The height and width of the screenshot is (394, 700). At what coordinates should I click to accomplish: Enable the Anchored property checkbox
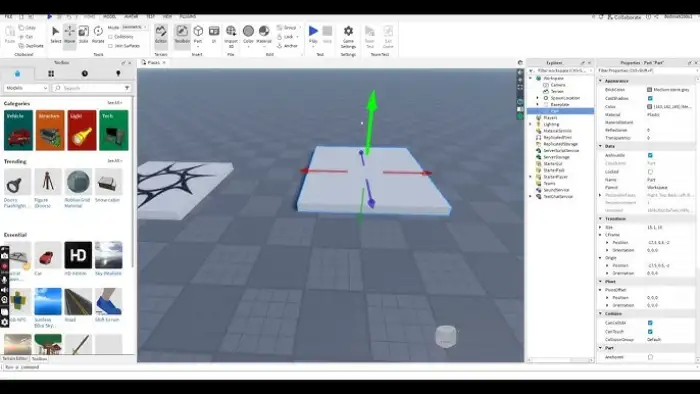[650, 357]
